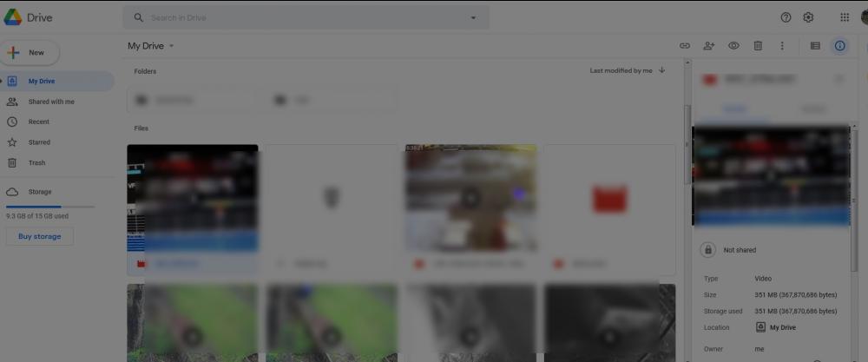
Task: Click the Type value Video
Action: 763,279
